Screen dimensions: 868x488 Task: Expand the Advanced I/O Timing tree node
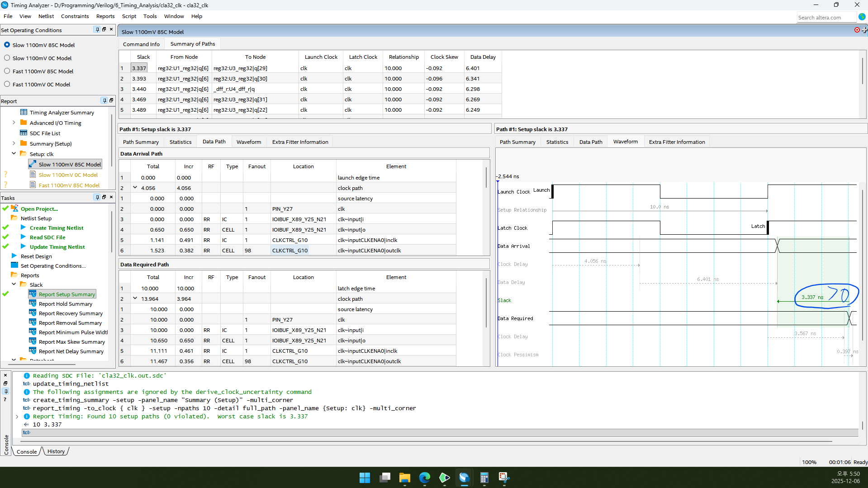pyautogui.click(x=14, y=123)
